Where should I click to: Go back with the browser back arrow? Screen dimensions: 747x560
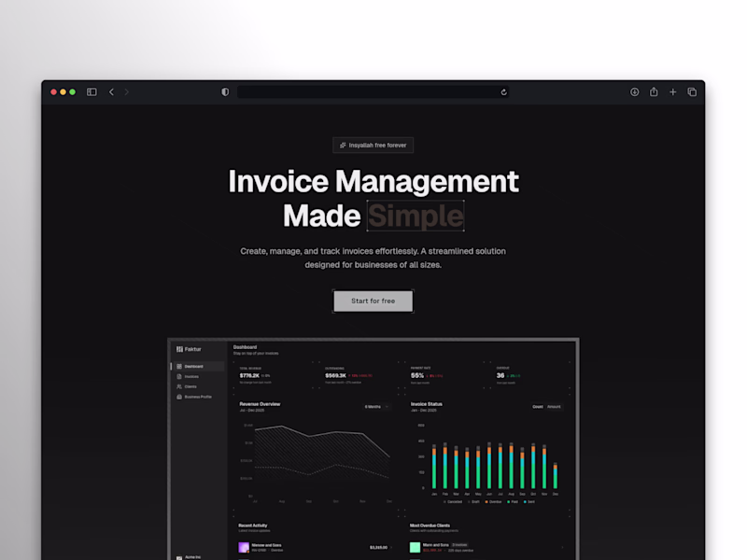[x=111, y=91]
